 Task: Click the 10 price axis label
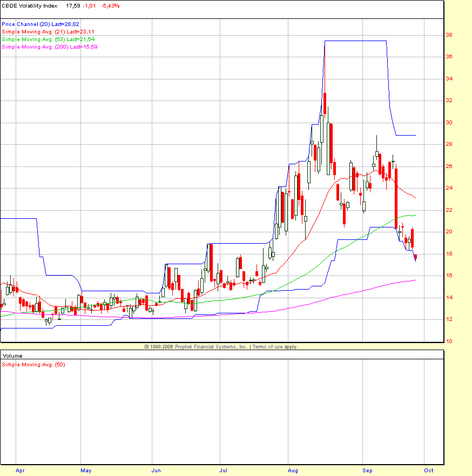449,341
